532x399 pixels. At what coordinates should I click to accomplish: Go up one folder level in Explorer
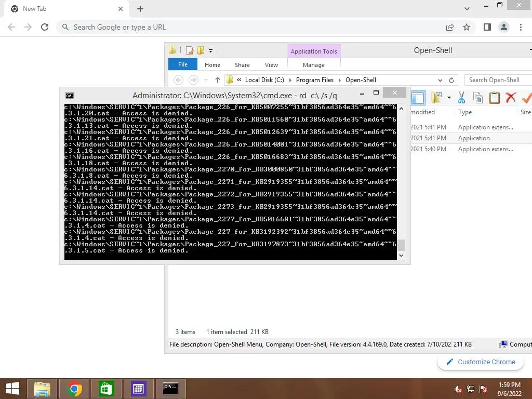[x=218, y=80]
